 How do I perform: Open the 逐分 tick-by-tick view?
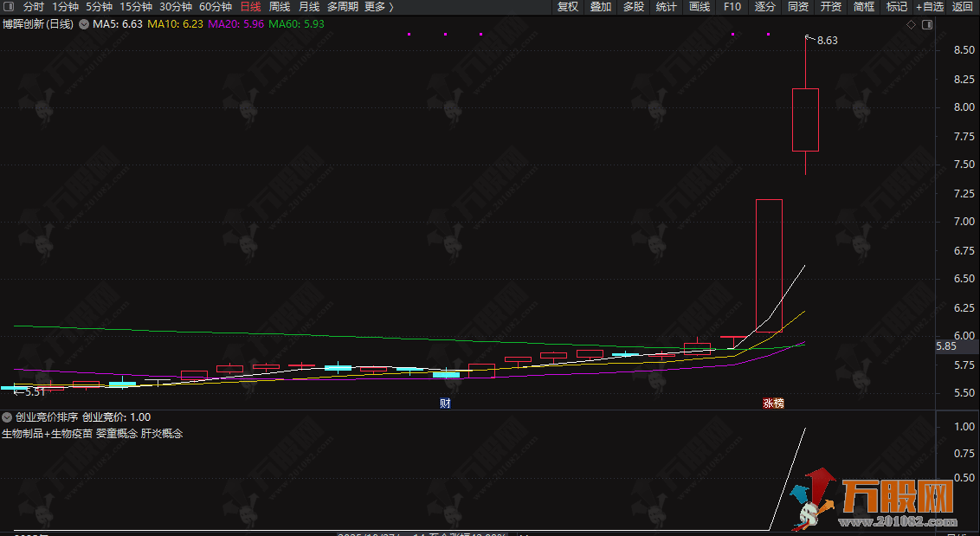click(x=766, y=6)
